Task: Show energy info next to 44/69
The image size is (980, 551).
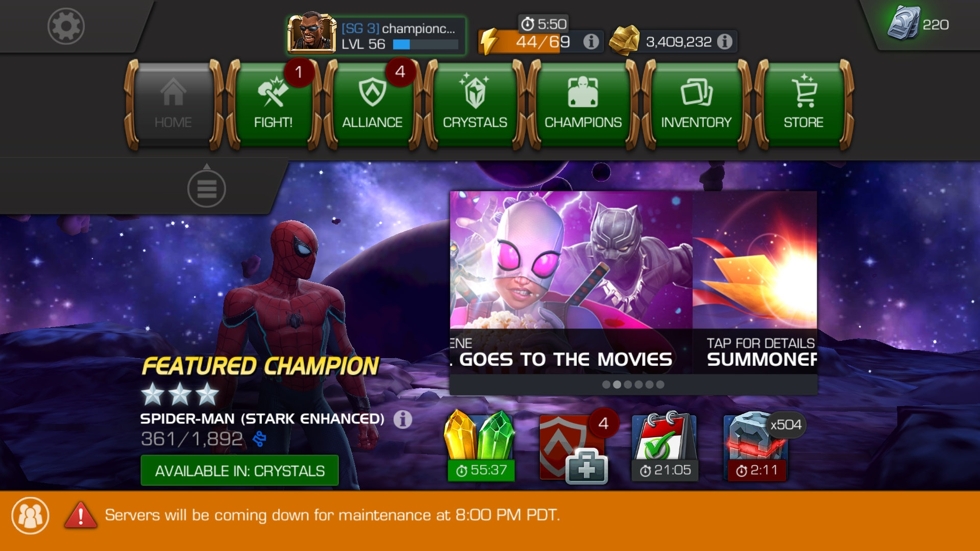Action: click(x=591, y=41)
